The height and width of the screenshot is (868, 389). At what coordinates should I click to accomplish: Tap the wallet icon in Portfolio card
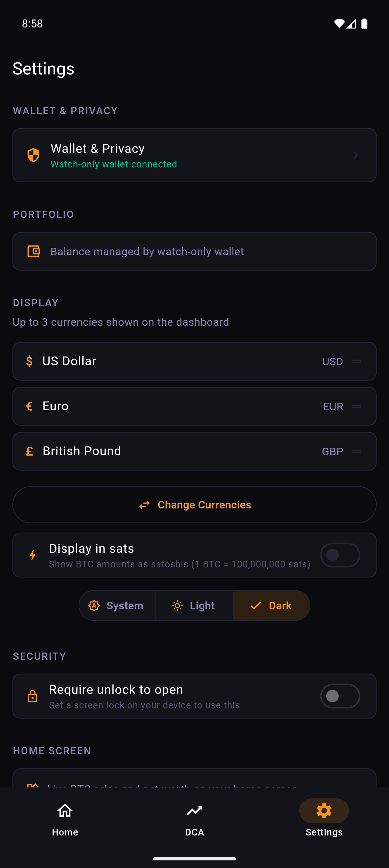pyautogui.click(x=33, y=251)
